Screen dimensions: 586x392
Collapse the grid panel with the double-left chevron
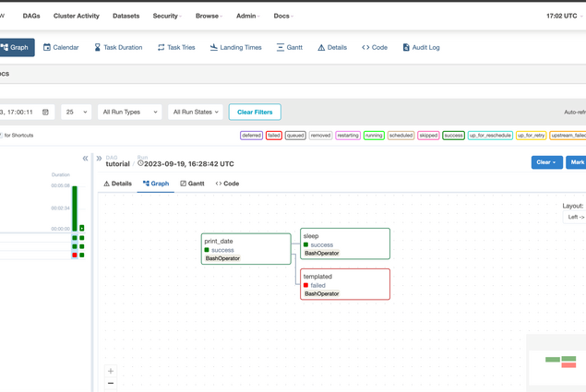tap(85, 159)
